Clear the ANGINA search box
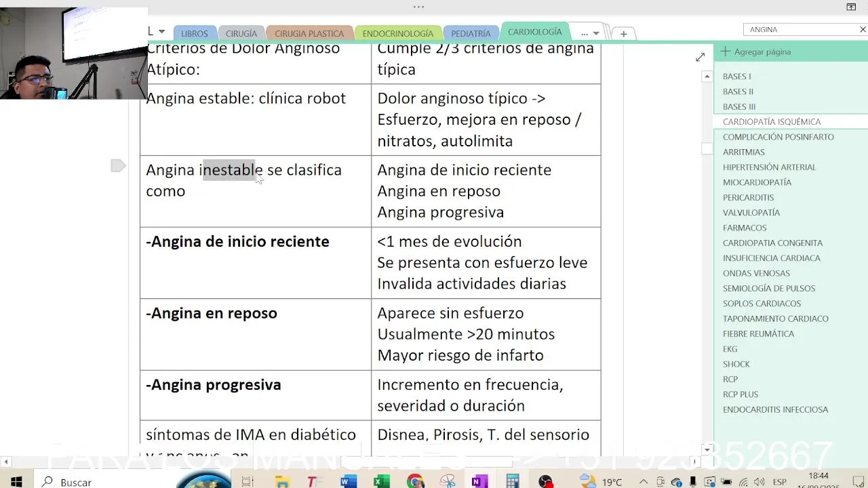 pos(863,29)
